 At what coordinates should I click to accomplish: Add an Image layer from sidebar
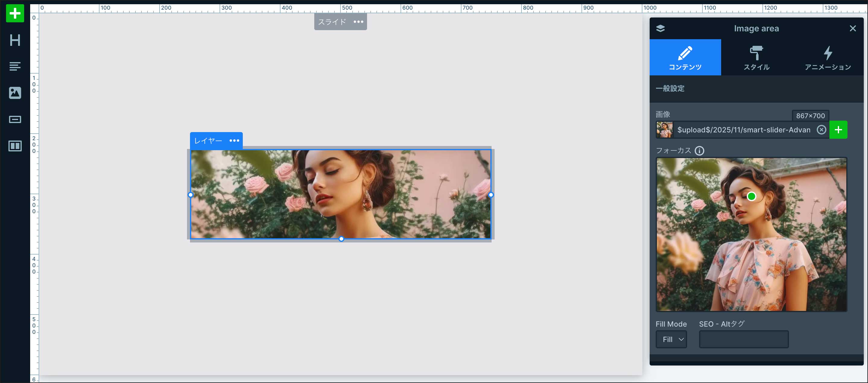coord(15,93)
